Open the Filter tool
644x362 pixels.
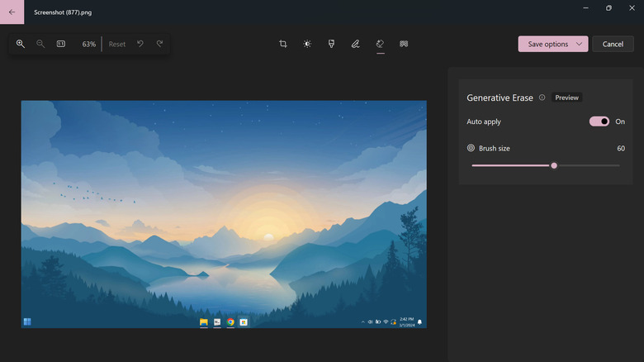pos(331,44)
